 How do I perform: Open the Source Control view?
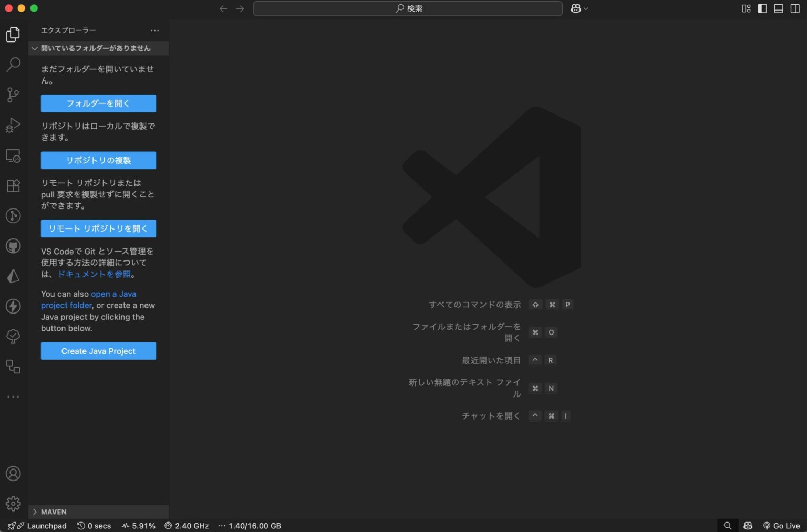pos(13,95)
